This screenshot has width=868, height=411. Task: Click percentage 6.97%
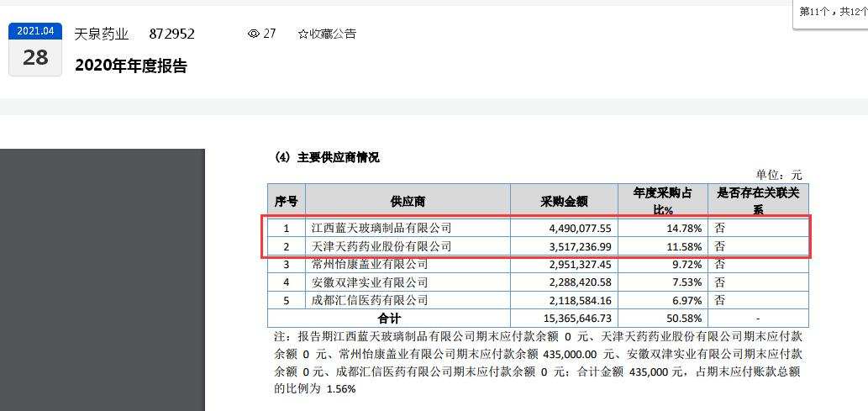(687, 301)
